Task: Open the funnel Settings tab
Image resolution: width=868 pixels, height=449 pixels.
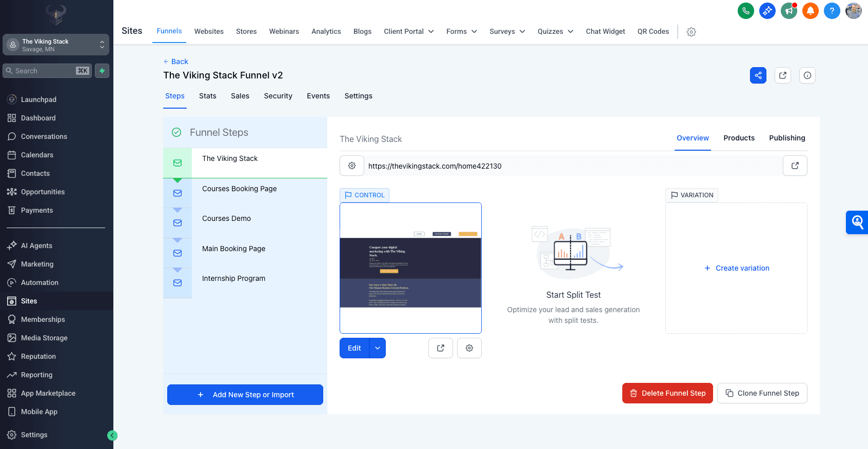Action: click(x=359, y=96)
